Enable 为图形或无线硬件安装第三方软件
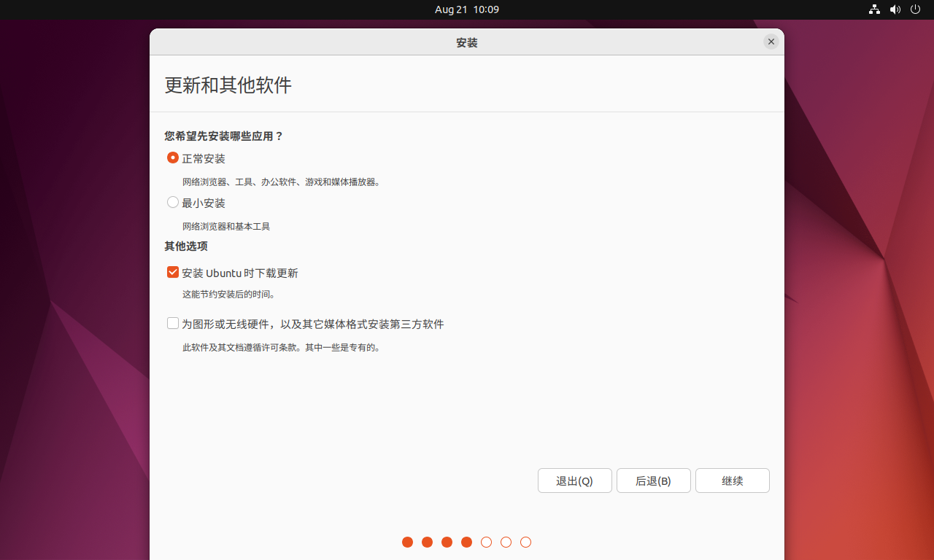Screen dimensions: 934x560 tap(172, 323)
